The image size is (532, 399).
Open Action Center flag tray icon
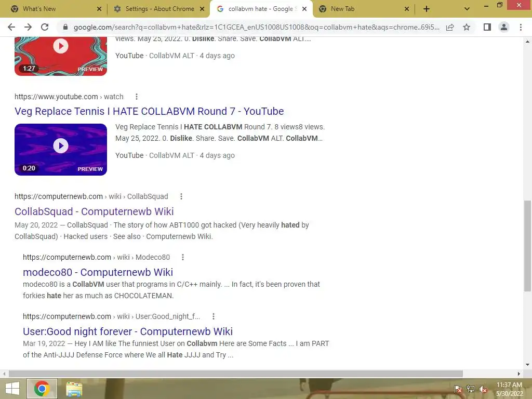[x=458, y=389]
